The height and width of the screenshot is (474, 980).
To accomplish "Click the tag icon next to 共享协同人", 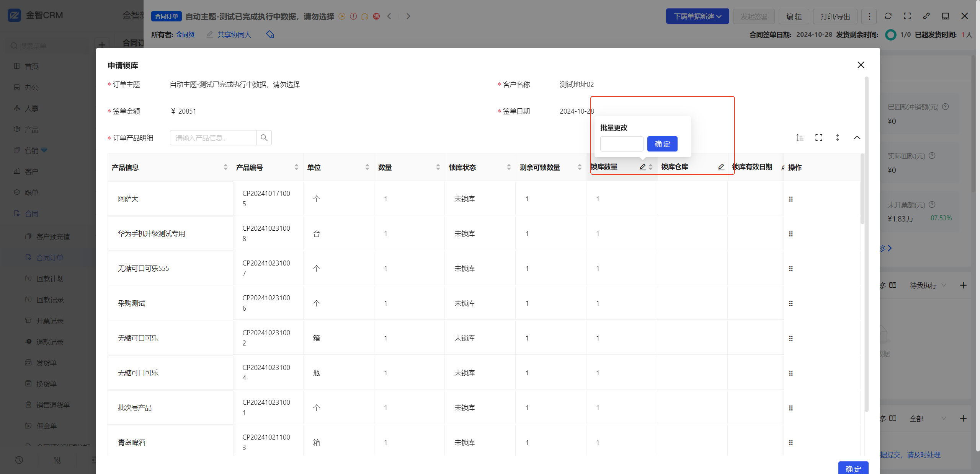I will pyautogui.click(x=270, y=34).
